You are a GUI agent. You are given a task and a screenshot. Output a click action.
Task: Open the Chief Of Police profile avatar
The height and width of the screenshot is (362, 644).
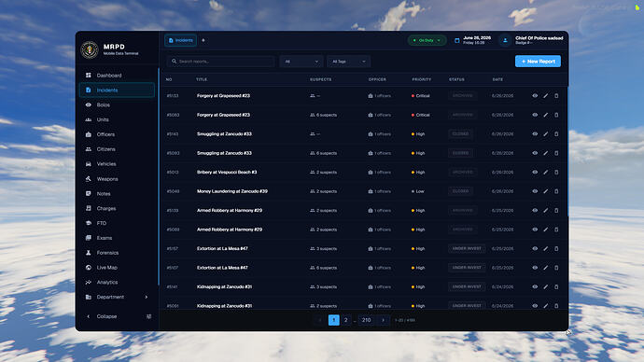pos(505,40)
